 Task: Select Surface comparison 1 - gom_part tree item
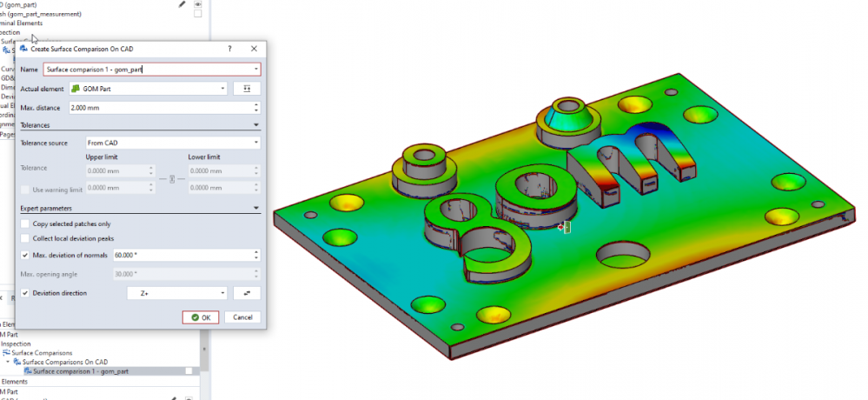pyautogui.click(x=81, y=371)
